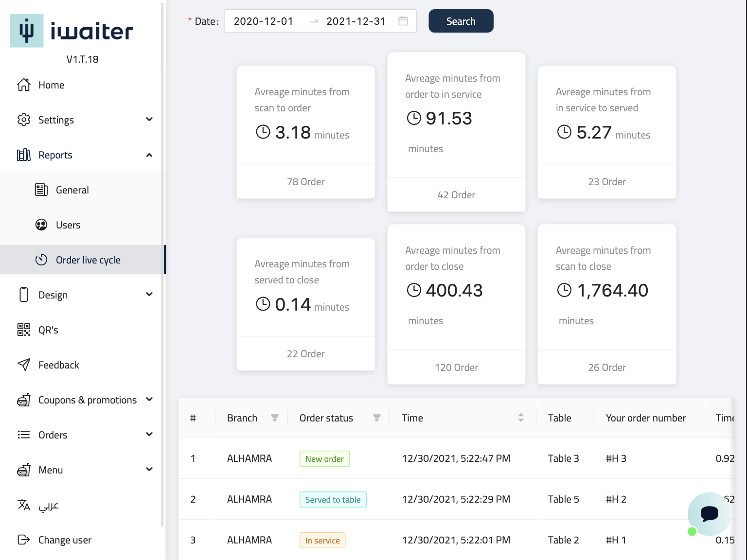747x560 pixels.
Task: Expand the Orders menu chevron
Action: tap(149, 435)
